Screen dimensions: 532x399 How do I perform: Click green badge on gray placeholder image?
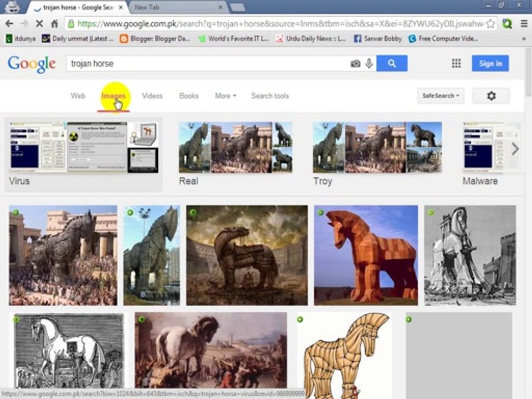(409, 320)
